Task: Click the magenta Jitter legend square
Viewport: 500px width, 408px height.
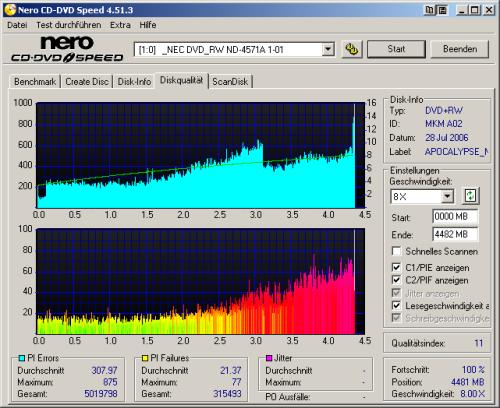Action: 269,358
